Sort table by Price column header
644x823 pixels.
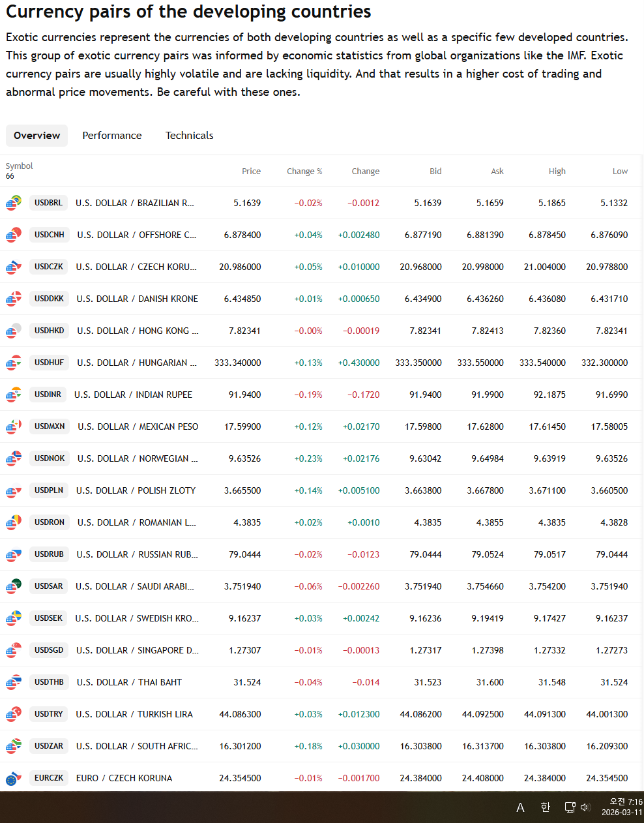pyautogui.click(x=251, y=172)
